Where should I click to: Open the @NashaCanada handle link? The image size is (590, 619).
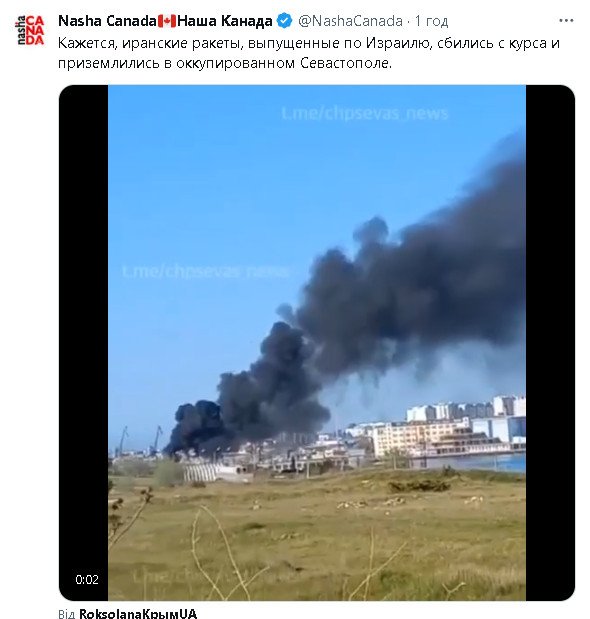pos(350,21)
